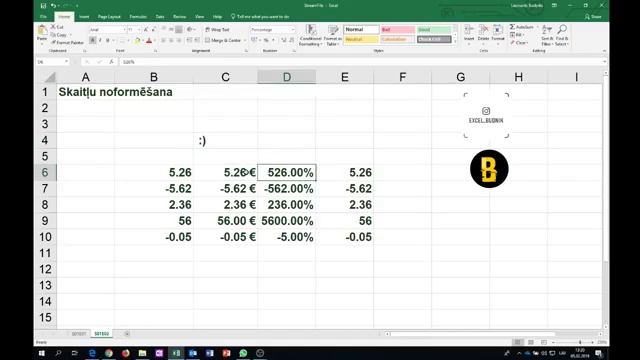This screenshot has height=360, width=640.
Task: Expand the cell styles gallery
Action: (x=456, y=42)
